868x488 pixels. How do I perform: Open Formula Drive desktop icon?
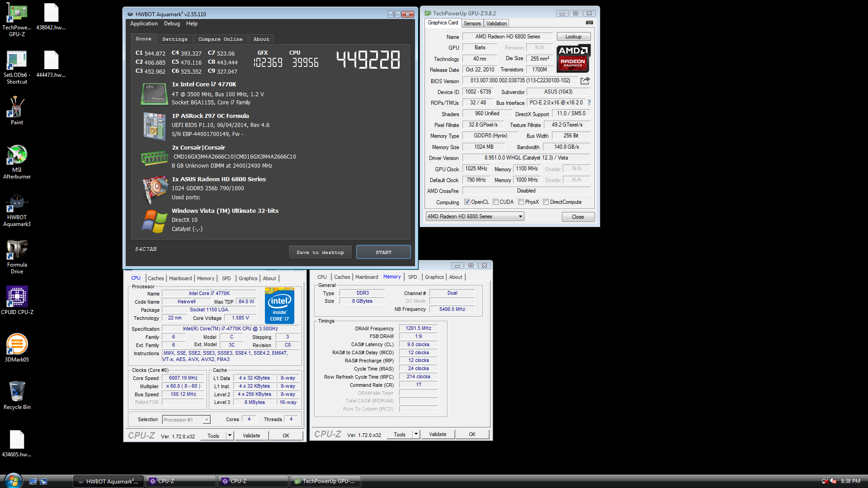(x=17, y=257)
